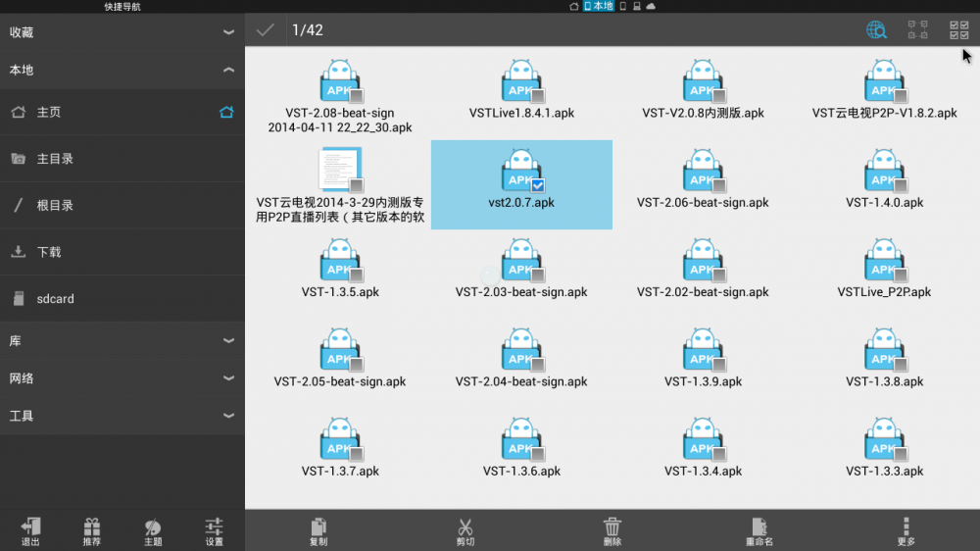The height and width of the screenshot is (551, 980).
Task: Open the VST-1.4.0.apk file icon
Action: pos(884,171)
